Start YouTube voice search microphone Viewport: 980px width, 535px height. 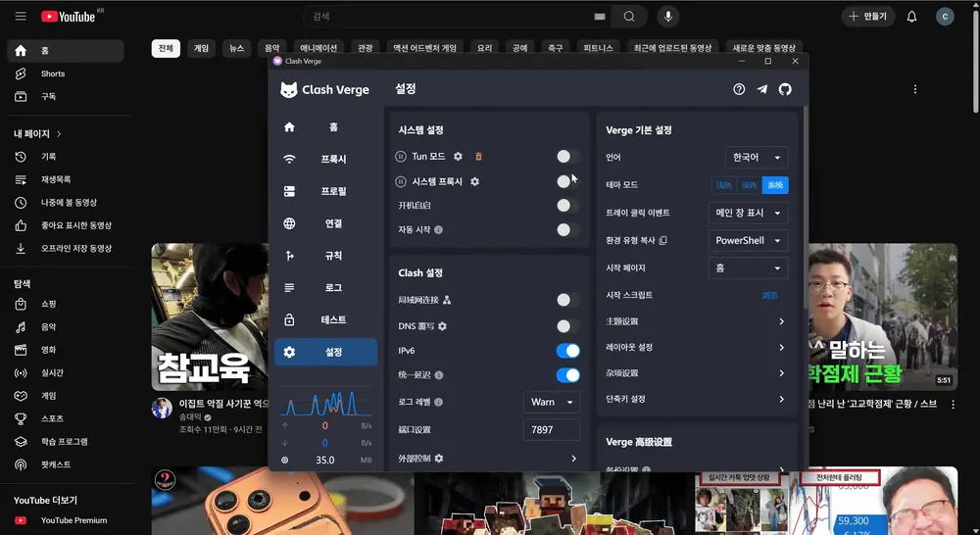[x=668, y=17]
